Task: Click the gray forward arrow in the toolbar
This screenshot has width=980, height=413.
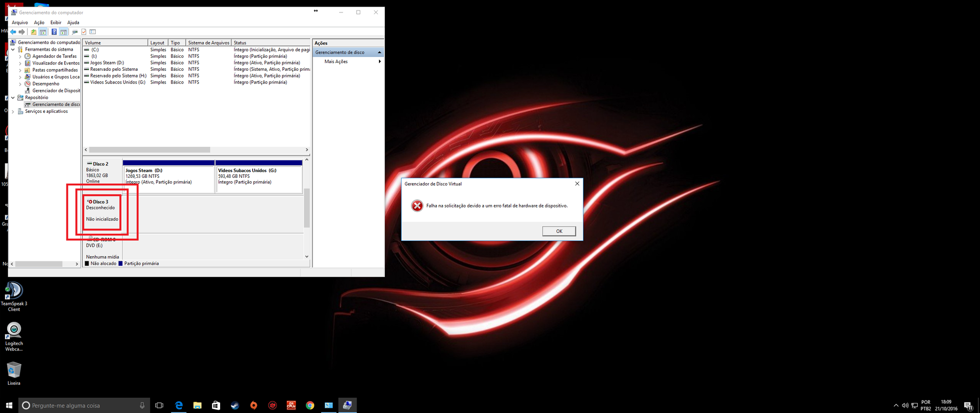Action: pyautogui.click(x=22, y=32)
